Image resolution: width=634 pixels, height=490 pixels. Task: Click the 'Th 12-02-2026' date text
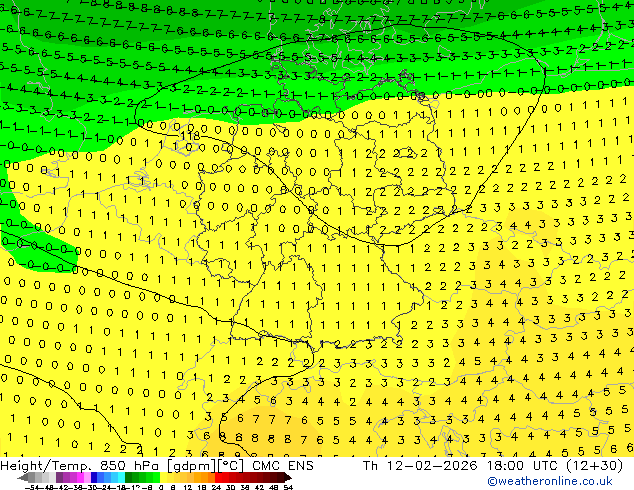point(420,466)
